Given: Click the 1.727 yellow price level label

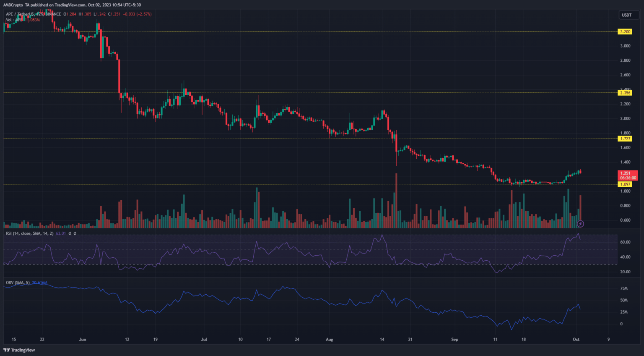Looking at the screenshot, I should (625, 139).
